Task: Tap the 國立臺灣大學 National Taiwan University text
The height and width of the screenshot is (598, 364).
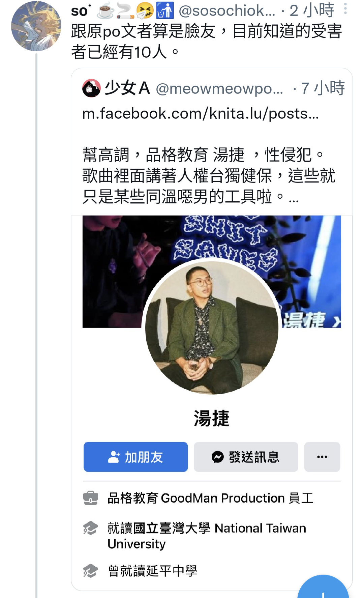Action: tap(207, 536)
